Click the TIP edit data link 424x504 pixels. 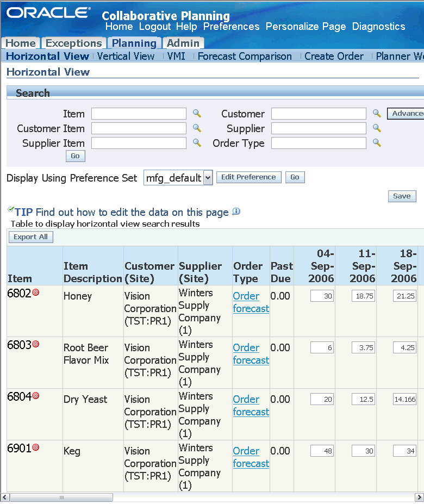tap(132, 212)
